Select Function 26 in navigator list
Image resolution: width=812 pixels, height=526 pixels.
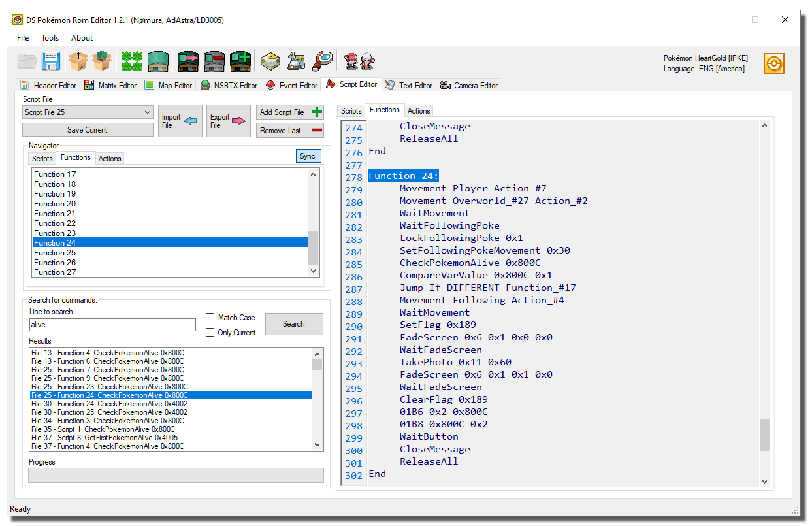170,263
